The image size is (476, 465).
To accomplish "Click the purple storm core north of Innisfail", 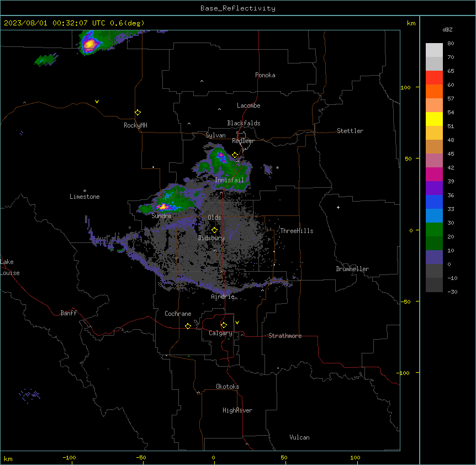I will click(x=221, y=157).
